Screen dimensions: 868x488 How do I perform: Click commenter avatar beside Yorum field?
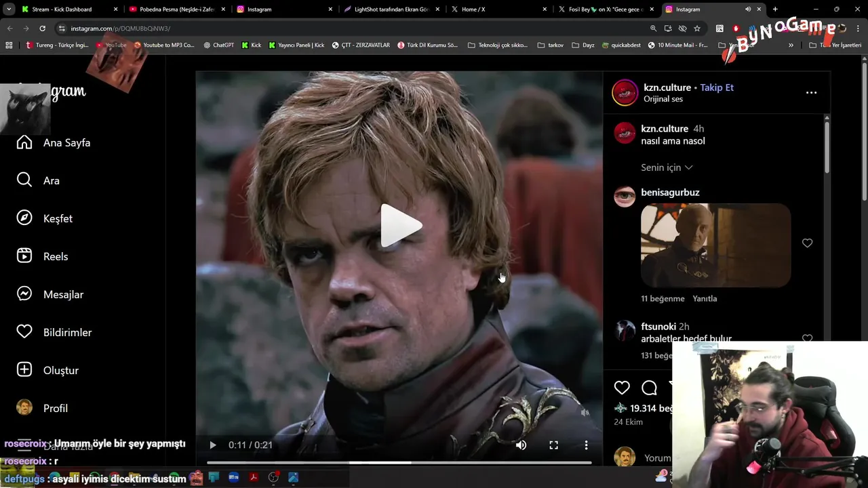coord(625,457)
